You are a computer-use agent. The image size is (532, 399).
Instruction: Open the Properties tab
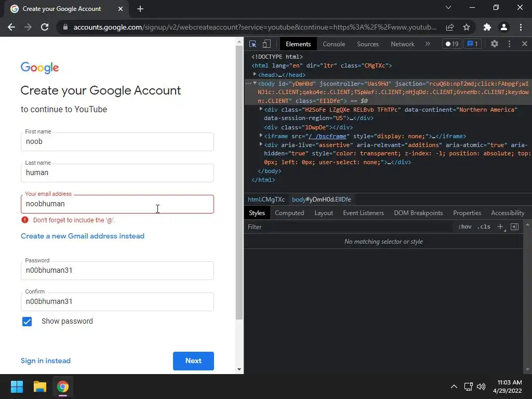[x=467, y=213]
